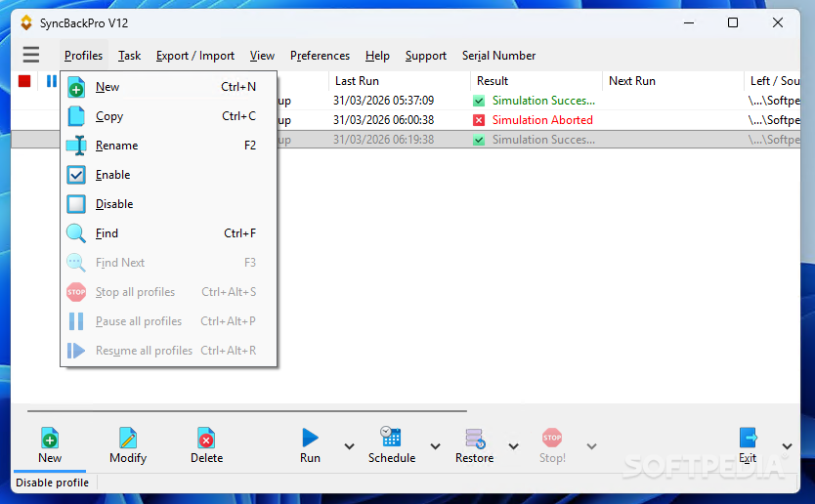Sort by Last Run column header
The width and height of the screenshot is (815, 504).
coord(399,81)
